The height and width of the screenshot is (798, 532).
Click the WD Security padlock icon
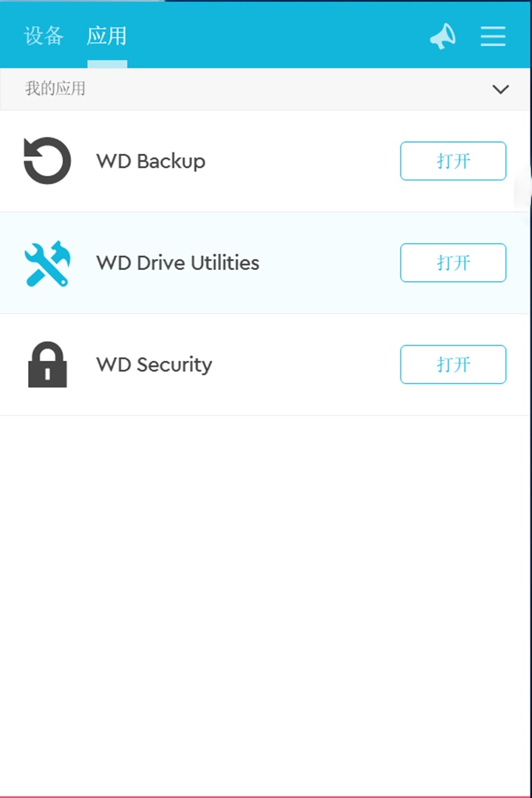click(x=47, y=365)
